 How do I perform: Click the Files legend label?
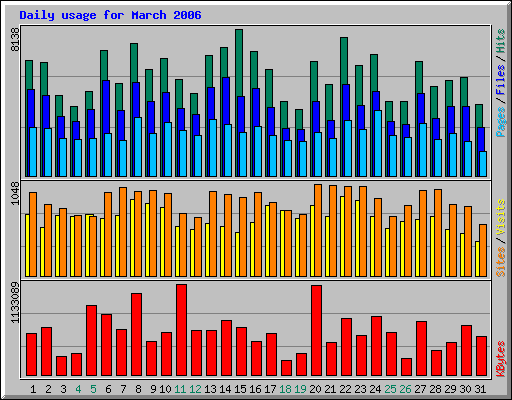point(501,79)
